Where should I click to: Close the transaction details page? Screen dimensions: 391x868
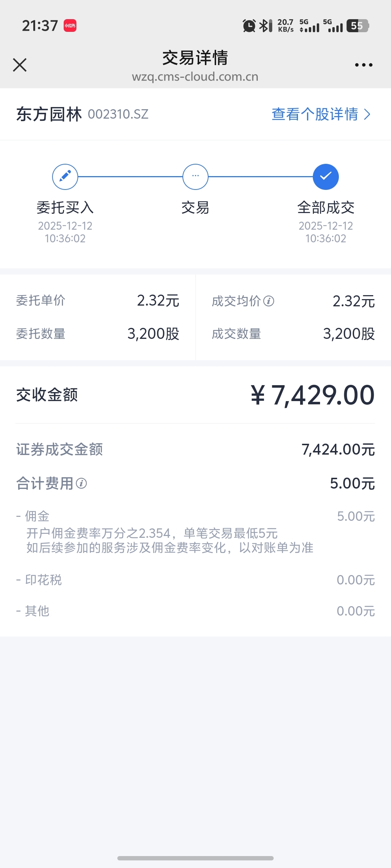[x=20, y=65]
